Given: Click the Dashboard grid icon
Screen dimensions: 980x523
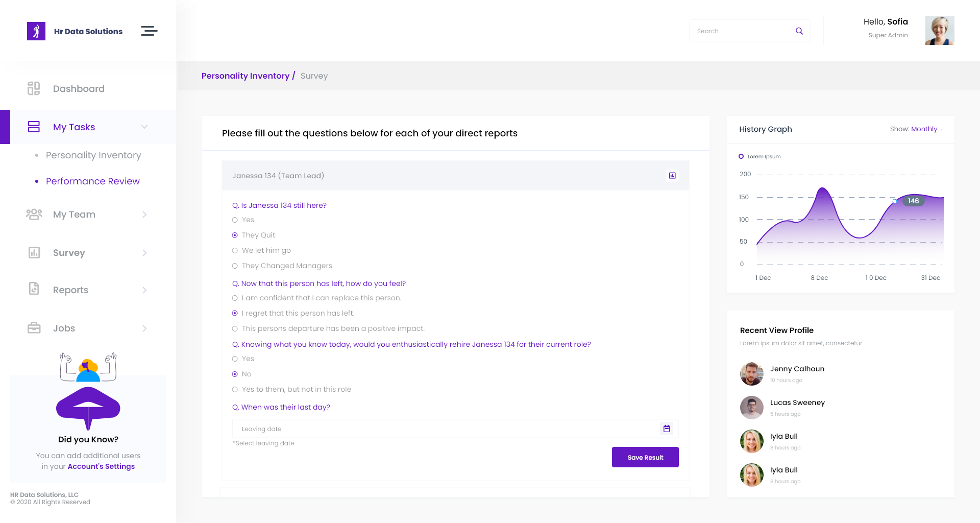Looking at the screenshot, I should point(34,88).
